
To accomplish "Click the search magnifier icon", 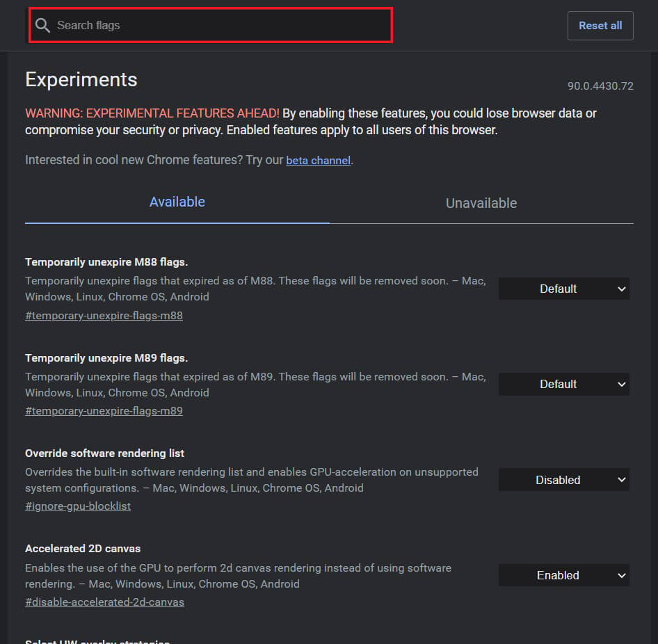I will (42, 25).
